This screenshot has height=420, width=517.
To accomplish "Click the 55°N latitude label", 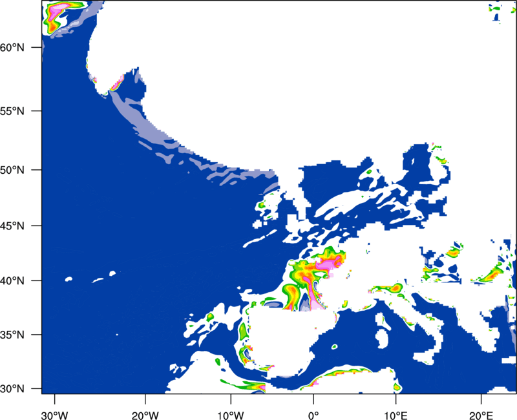I will coord(12,111).
